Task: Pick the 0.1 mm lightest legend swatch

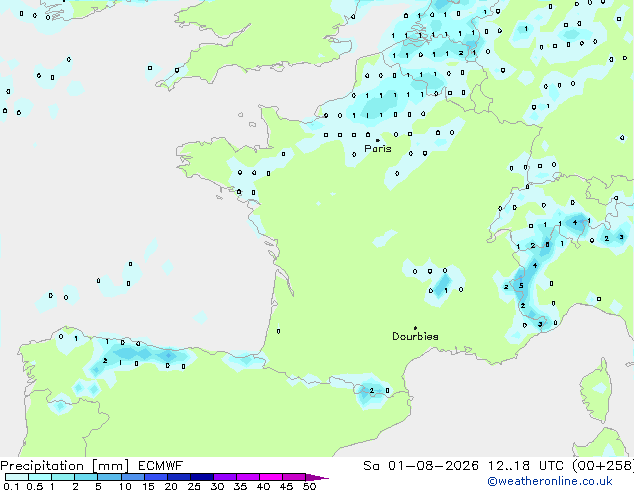Action: (x=17, y=477)
